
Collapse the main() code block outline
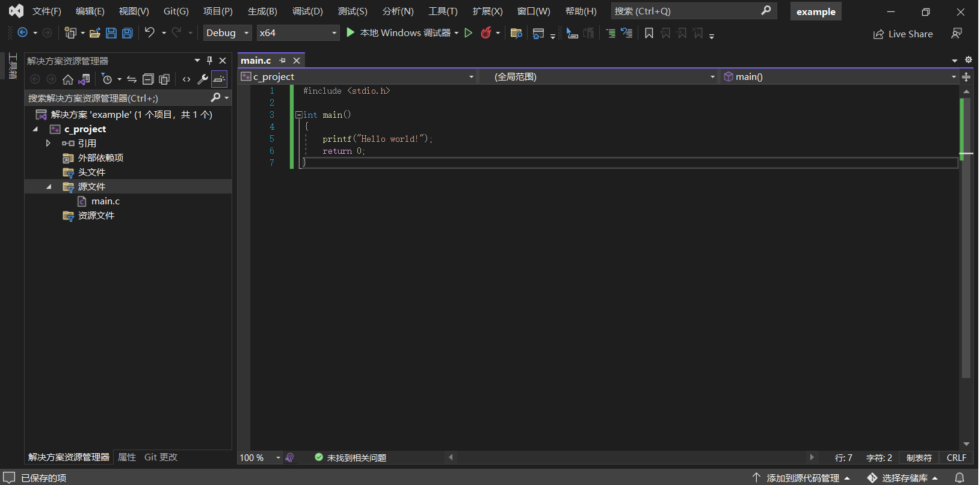click(x=298, y=115)
